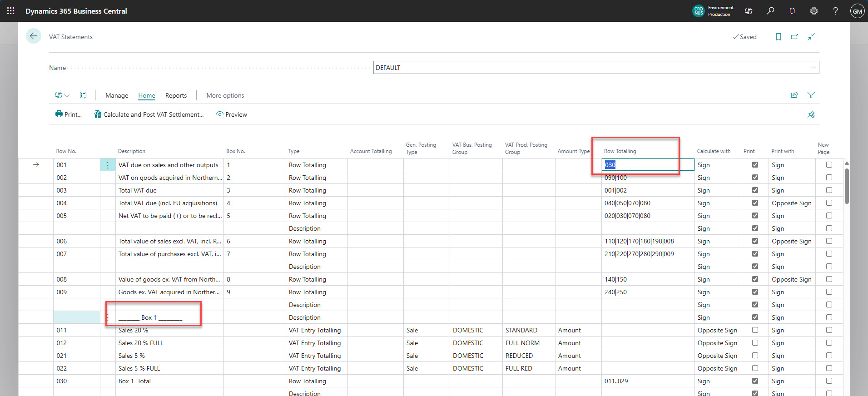
Task: Click Calculate and Post VAT Settlement...
Action: [149, 114]
